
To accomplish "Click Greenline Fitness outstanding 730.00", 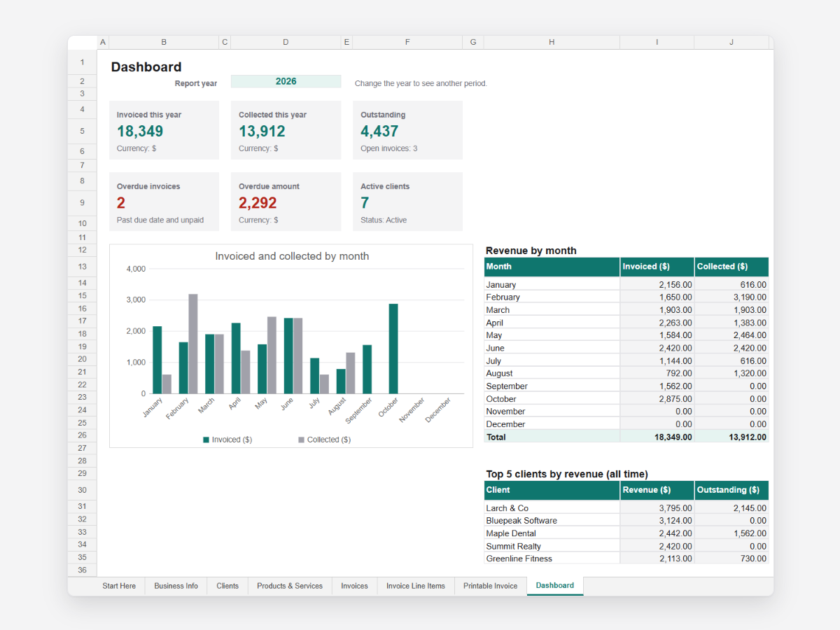I will click(x=731, y=559).
